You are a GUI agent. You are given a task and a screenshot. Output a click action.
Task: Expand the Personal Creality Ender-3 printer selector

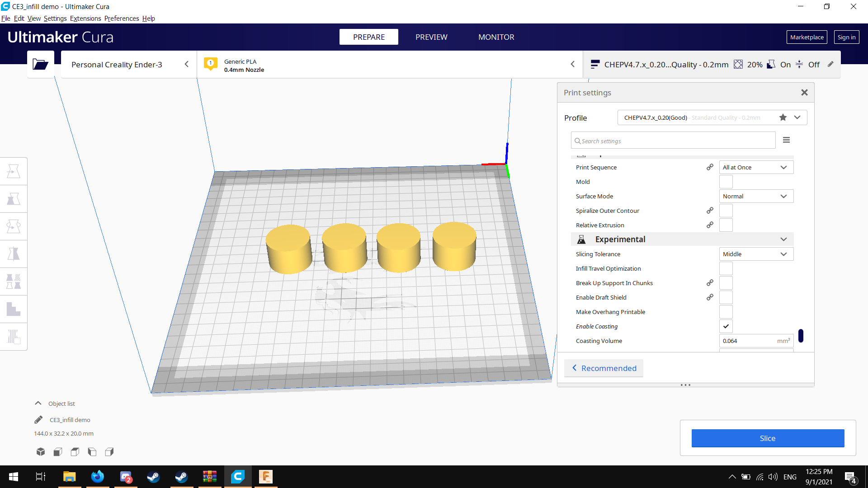point(128,65)
